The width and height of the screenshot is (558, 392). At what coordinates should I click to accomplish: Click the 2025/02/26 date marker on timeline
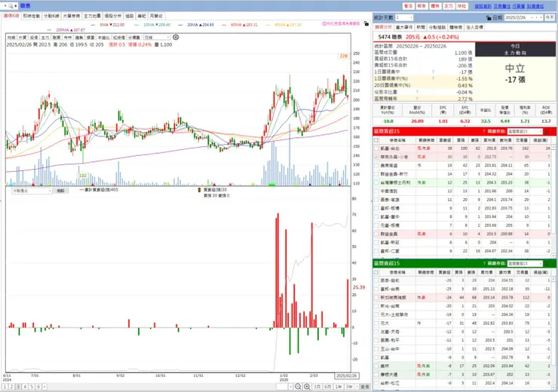coord(346,376)
